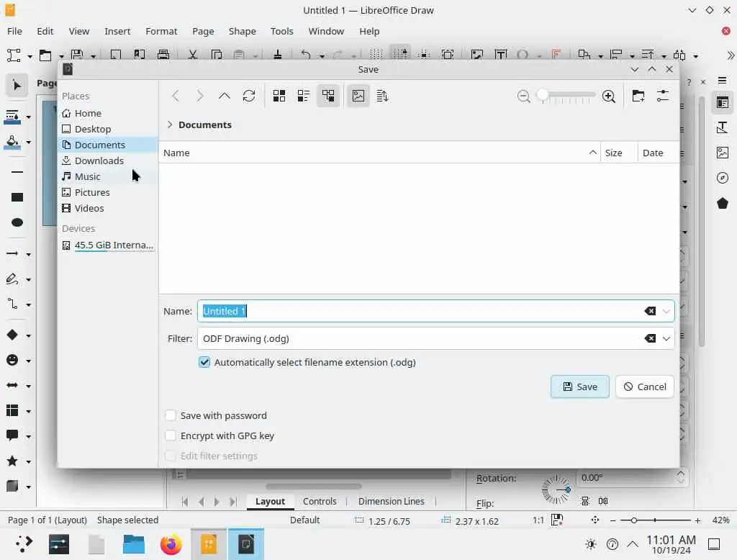Create new folder in Documents

638,96
